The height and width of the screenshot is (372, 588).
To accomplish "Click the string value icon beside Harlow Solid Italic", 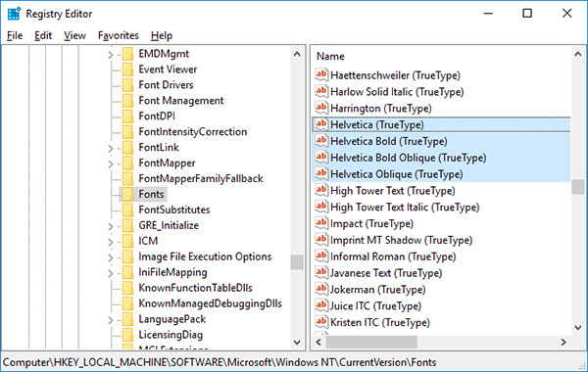I will [x=321, y=91].
